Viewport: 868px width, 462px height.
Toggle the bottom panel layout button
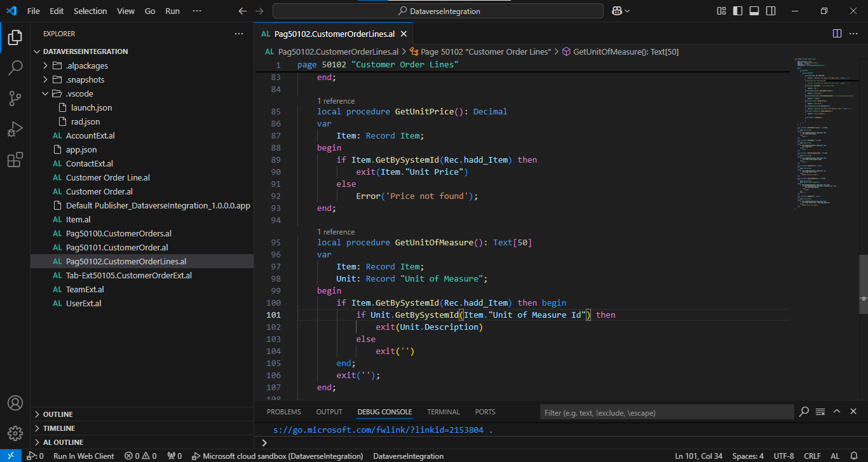click(754, 11)
